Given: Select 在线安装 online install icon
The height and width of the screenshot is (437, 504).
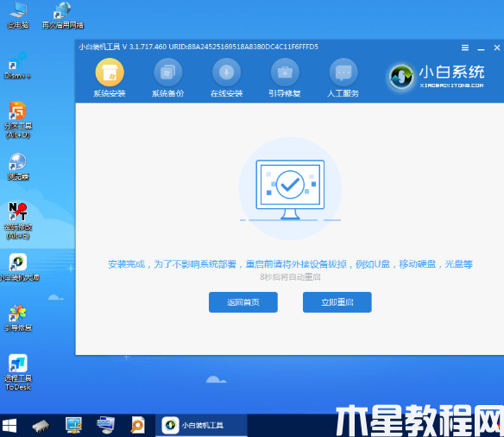Looking at the screenshot, I should (x=226, y=73).
